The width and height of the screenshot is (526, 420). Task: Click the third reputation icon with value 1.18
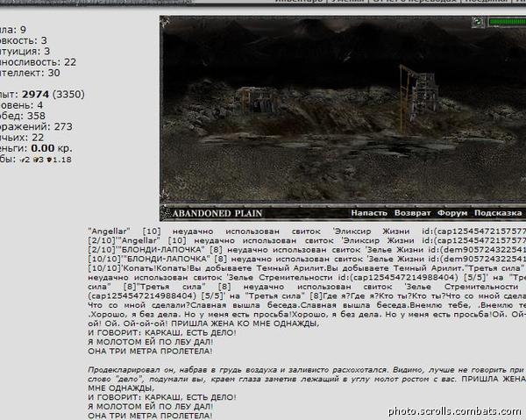click(49, 160)
